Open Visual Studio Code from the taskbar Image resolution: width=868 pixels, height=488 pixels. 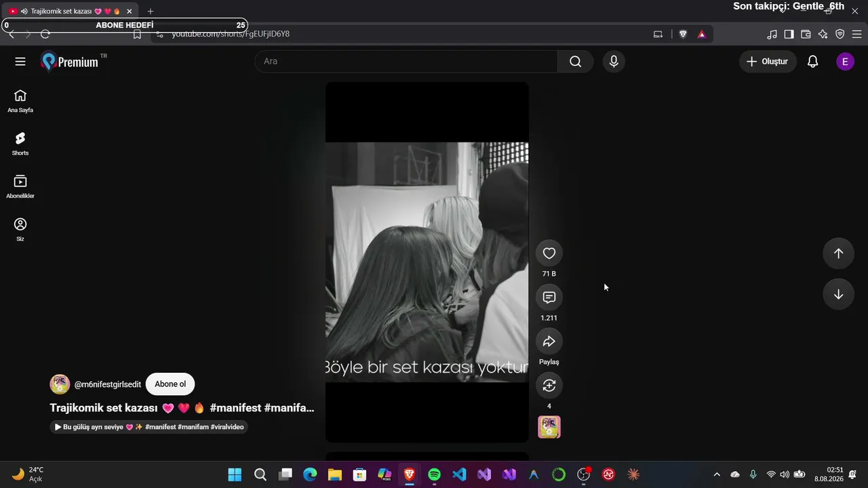click(460, 474)
